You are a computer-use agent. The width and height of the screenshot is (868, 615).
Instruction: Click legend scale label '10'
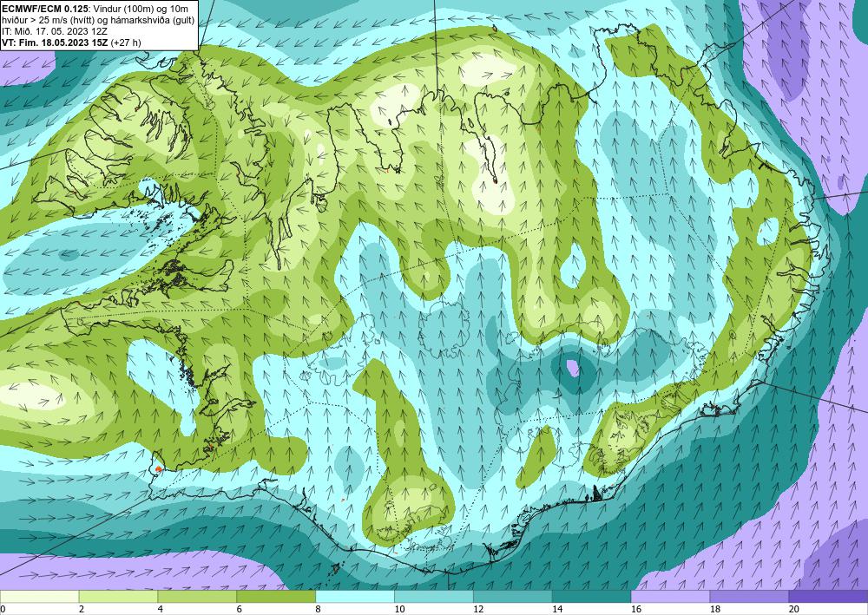pyautogui.click(x=399, y=609)
